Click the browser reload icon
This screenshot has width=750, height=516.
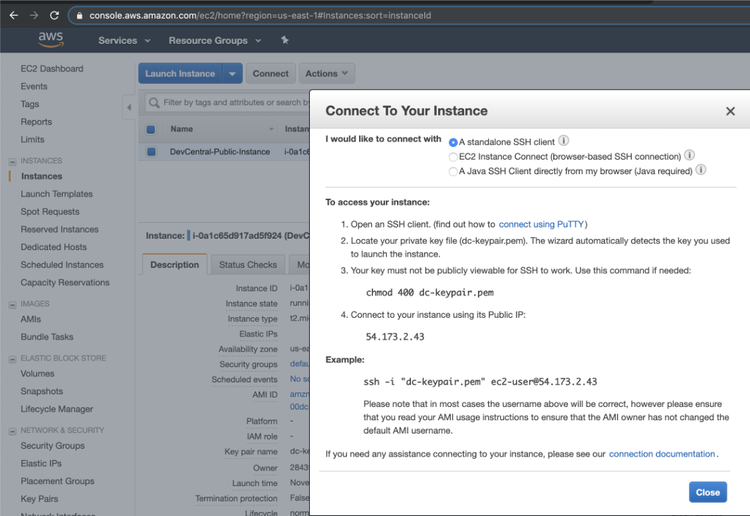click(x=57, y=15)
